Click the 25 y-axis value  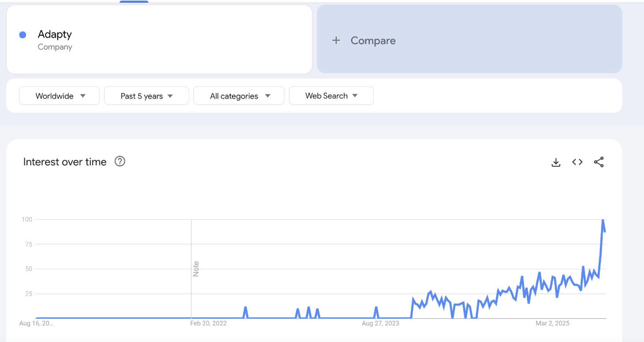(x=28, y=294)
